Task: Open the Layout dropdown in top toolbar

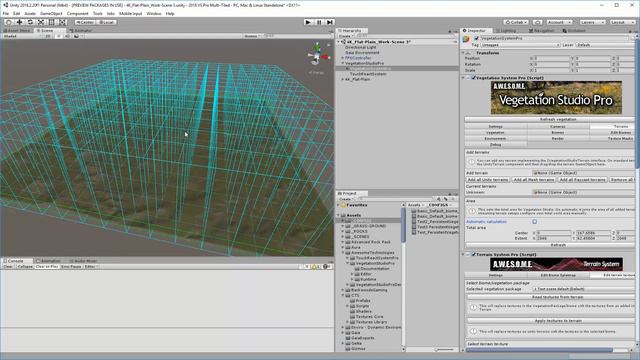Action: (x=622, y=22)
